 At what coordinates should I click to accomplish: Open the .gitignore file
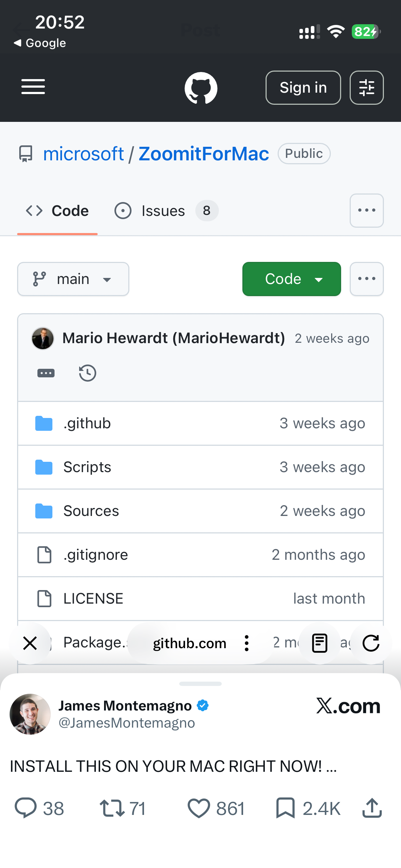click(96, 555)
